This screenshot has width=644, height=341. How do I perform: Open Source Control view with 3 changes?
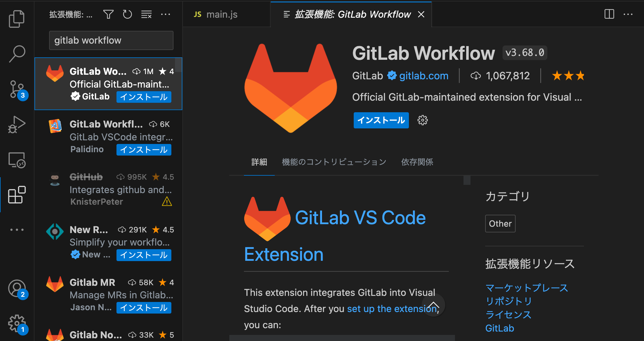[17, 89]
